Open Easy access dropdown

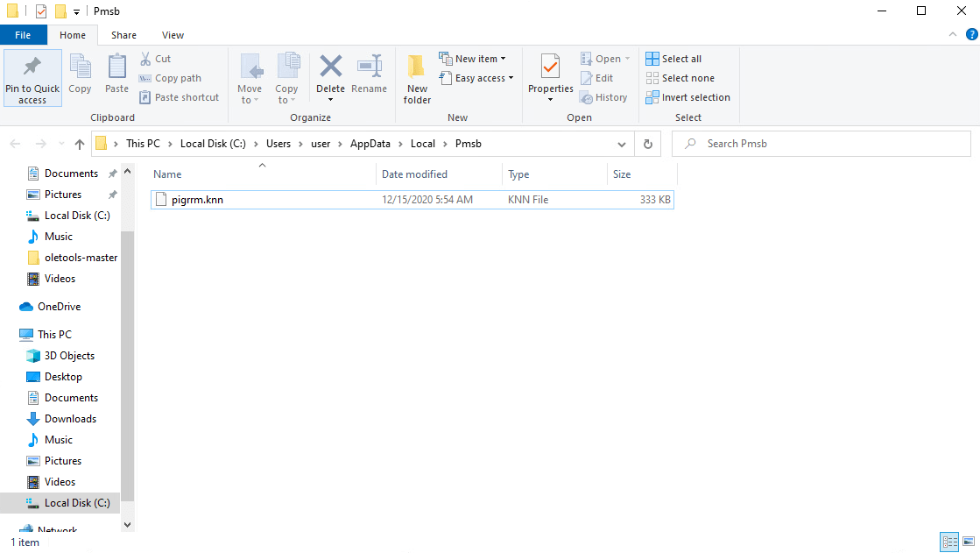(x=476, y=78)
